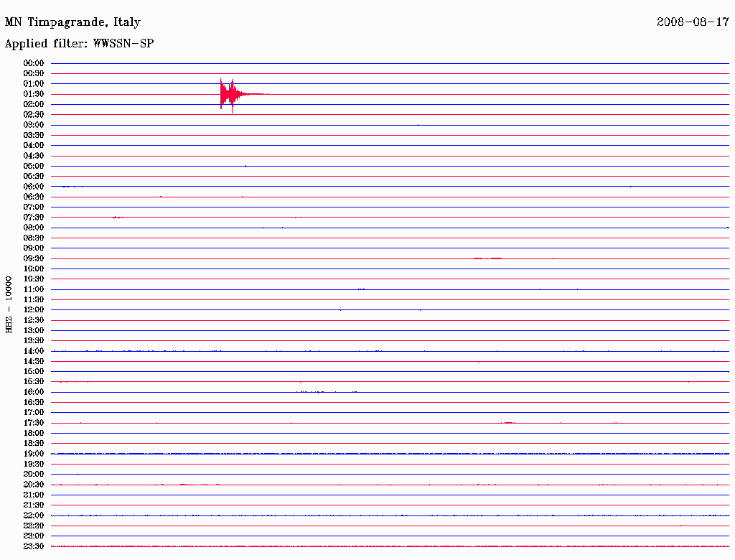Click the '23:00' time label
The image size is (735, 560).
(34, 536)
